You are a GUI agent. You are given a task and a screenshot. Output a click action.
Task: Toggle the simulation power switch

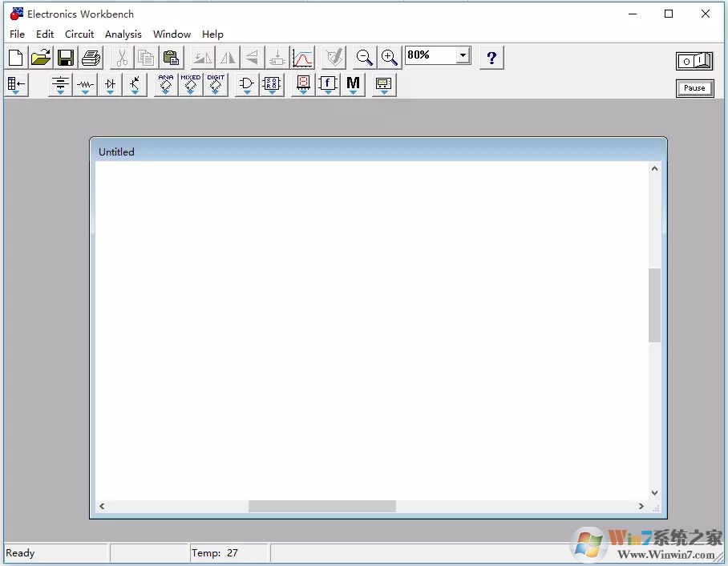694,61
